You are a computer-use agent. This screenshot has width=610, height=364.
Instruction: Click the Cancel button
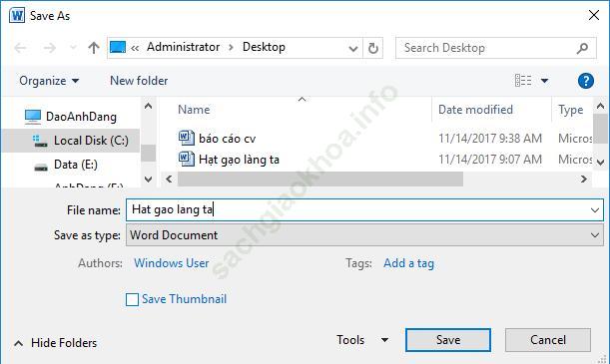point(548,340)
